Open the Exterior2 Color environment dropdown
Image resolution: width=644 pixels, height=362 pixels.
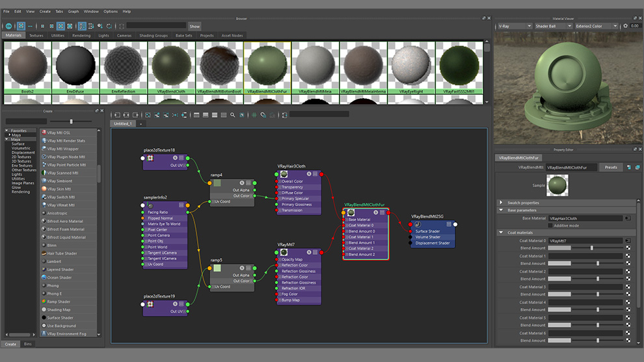pyautogui.click(x=597, y=26)
